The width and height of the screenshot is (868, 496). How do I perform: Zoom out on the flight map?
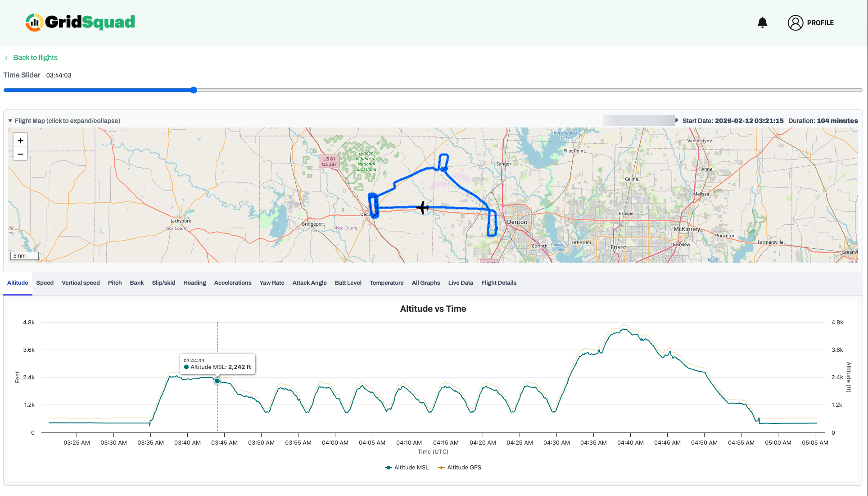[x=20, y=154]
